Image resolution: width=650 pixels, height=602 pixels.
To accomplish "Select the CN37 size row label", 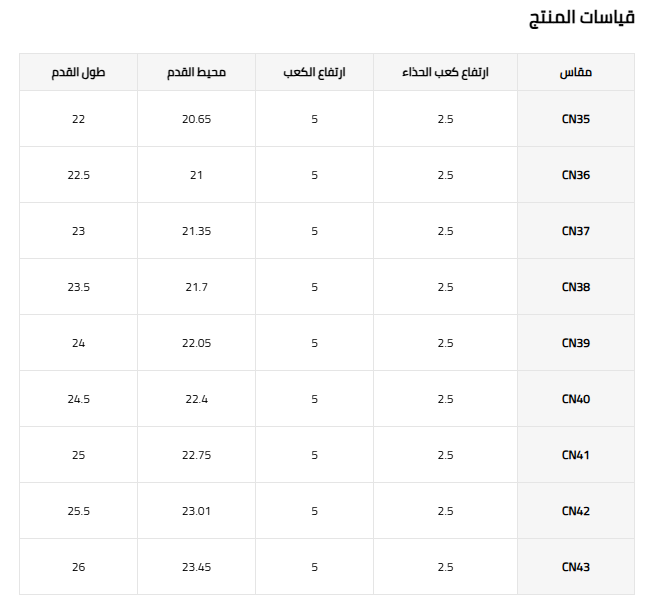I will 575,231.
